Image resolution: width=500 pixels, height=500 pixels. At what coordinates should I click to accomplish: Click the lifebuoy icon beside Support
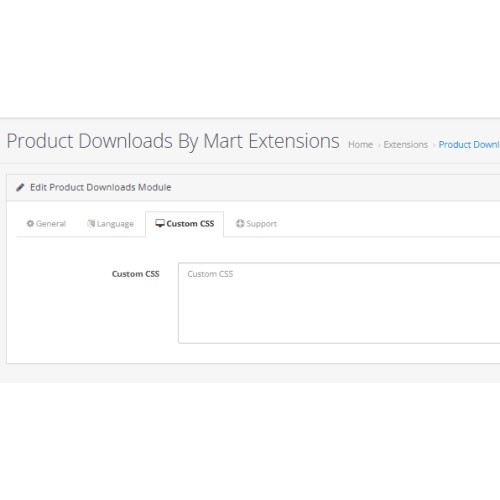tap(240, 223)
